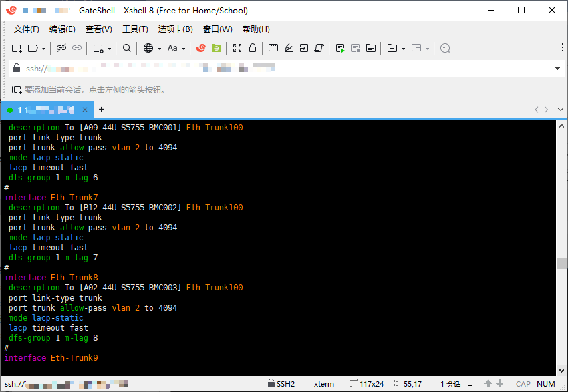Image resolution: width=568 pixels, height=392 pixels.
Task: Open session properties icon with gear
Action: [x=98, y=48]
